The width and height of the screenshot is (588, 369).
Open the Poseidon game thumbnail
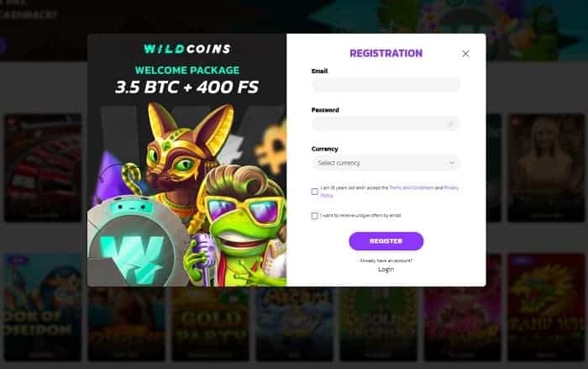pyautogui.click(x=43, y=307)
